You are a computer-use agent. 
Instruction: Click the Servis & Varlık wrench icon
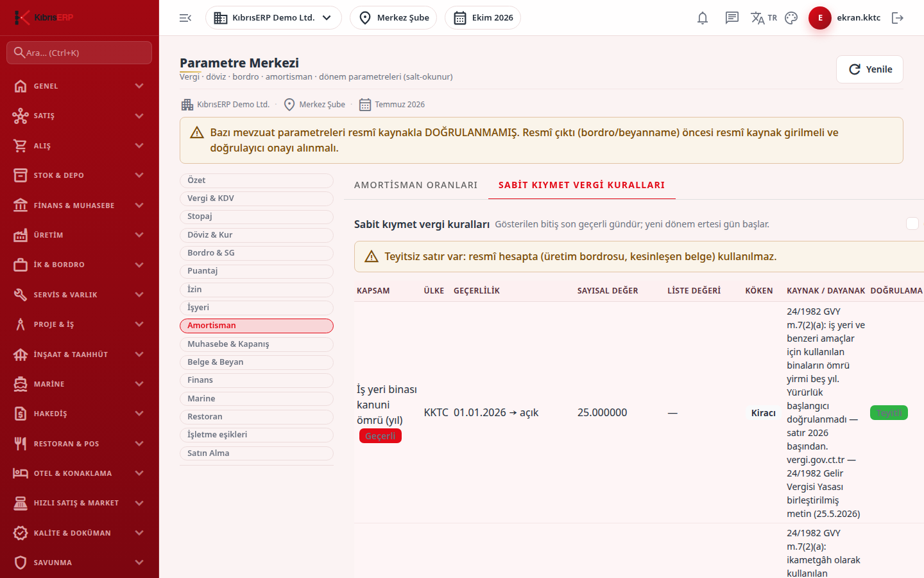(21, 295)
